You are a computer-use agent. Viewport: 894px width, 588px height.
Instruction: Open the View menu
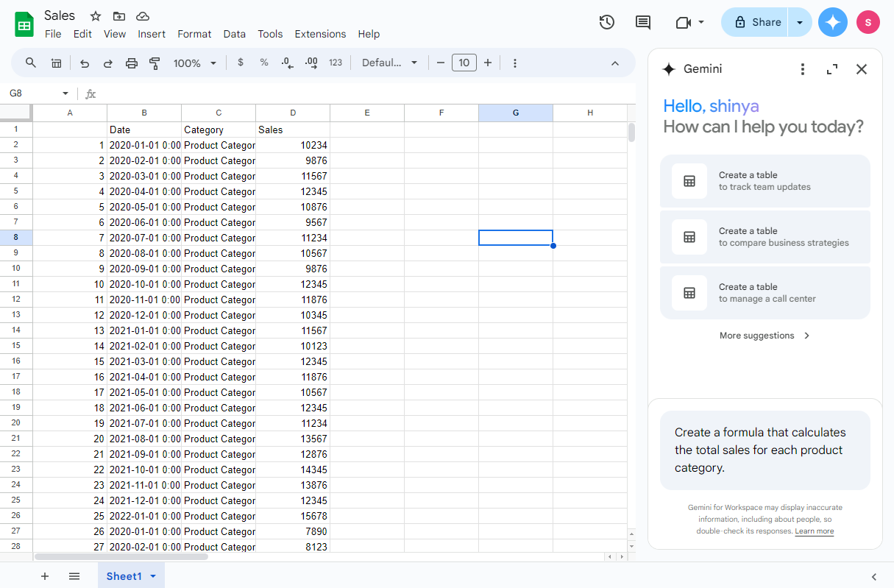pos(115,34)
